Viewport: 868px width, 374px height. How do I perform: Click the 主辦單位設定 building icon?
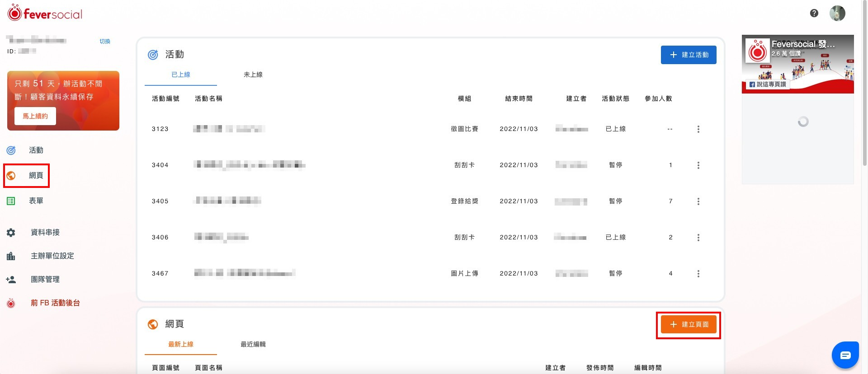click(11, 256)
